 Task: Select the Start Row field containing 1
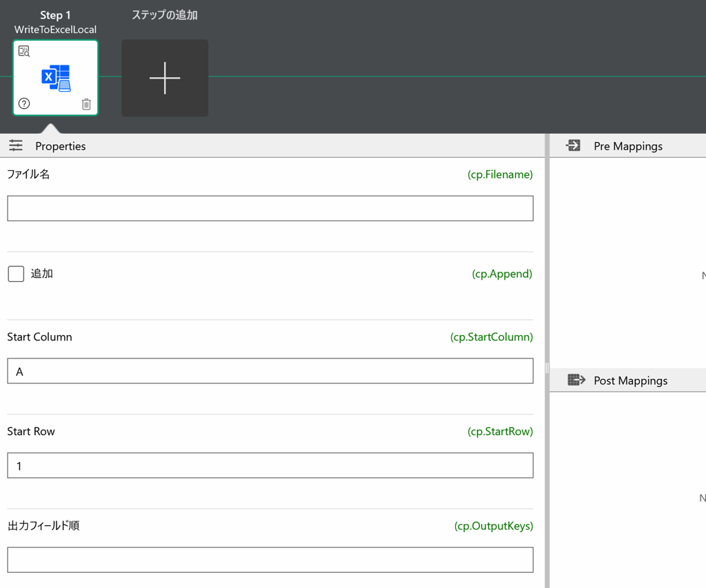point(270,465)
